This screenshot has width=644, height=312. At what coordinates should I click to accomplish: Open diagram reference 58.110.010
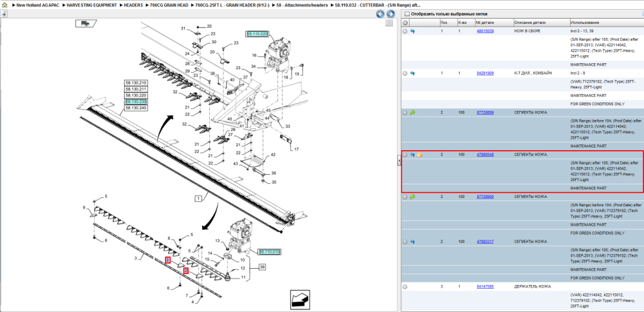pos(269,251)
